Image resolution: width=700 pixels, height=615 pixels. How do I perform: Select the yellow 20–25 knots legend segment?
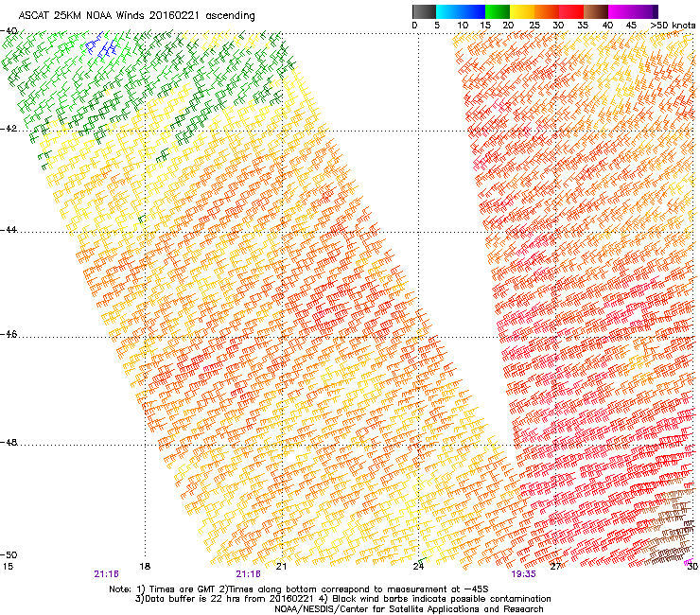pos(522,11)
